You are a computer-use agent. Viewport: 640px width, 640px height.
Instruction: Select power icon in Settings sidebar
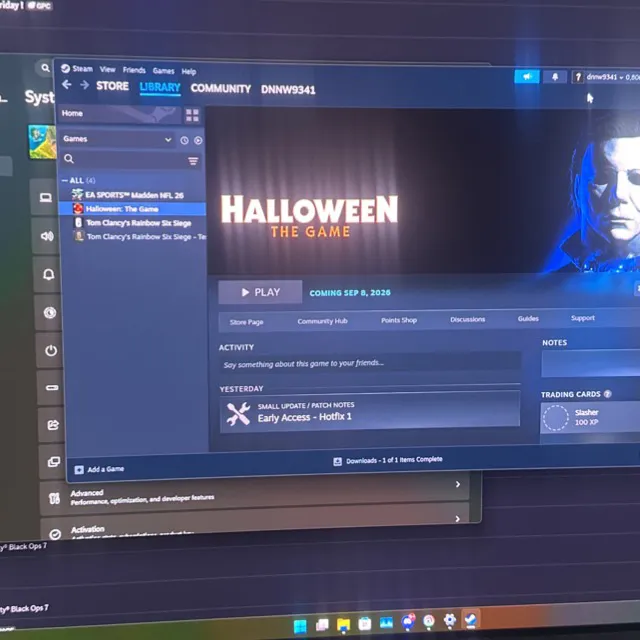click(x=51, y=350)
